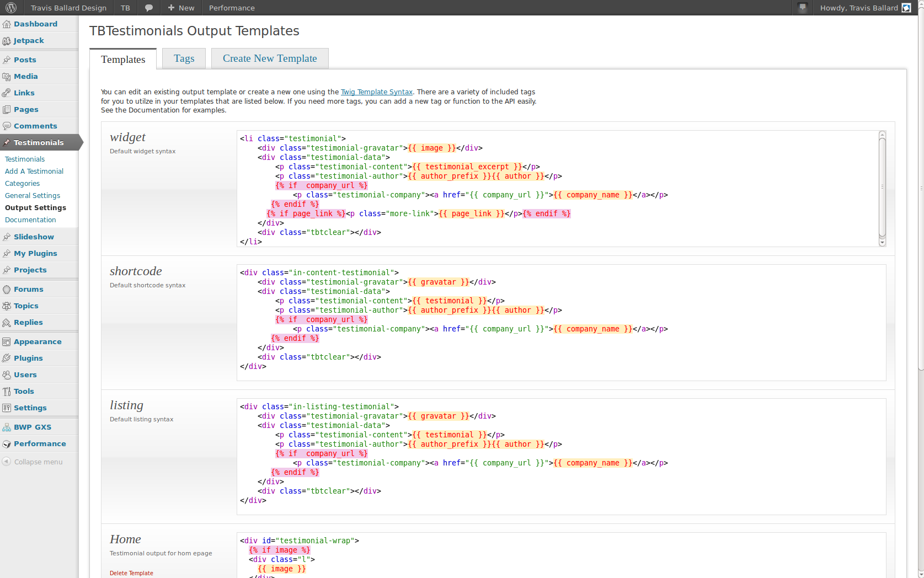This screenshot has height=578, width=924.
Task: Click inside the listing template code editor
Action: (562, 457)
